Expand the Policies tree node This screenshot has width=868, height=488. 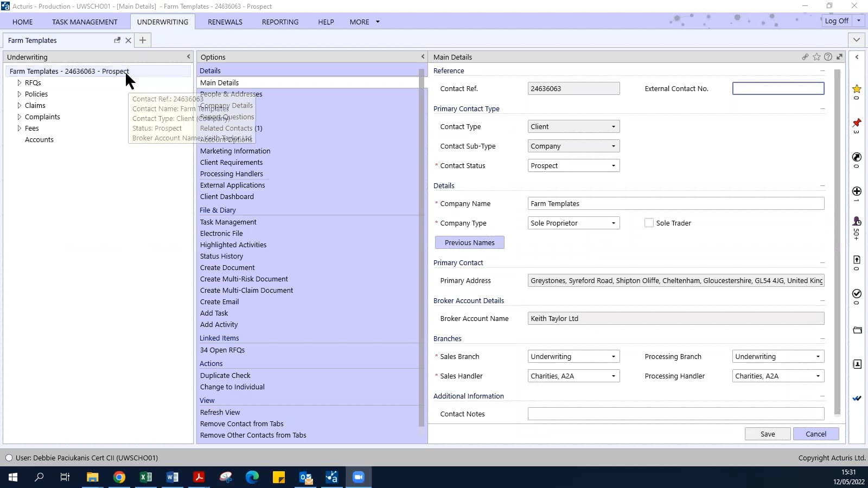20,94
